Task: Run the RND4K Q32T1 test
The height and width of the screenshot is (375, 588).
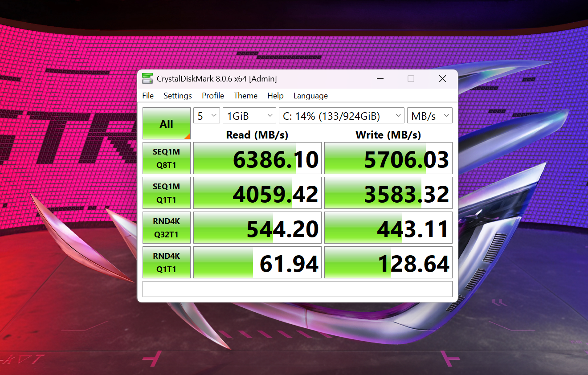Action: (167, 228)
